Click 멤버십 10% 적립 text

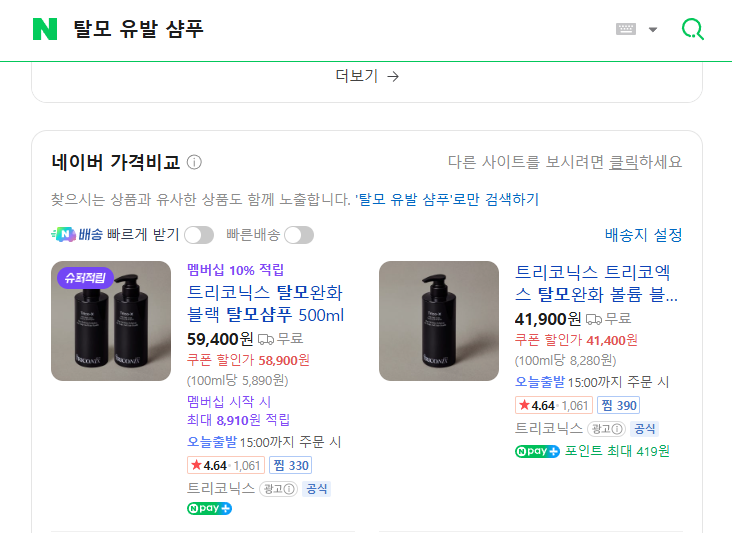pos(235,270)
